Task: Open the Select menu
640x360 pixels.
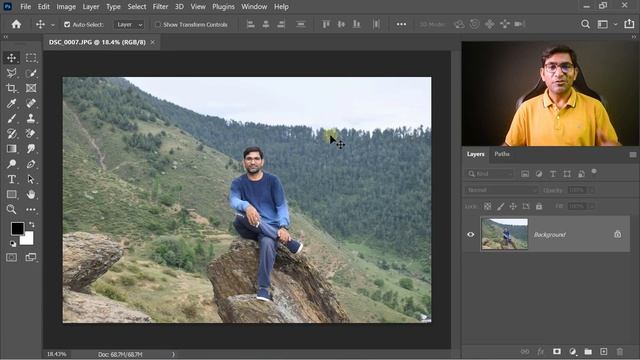Action: (137, 7)
